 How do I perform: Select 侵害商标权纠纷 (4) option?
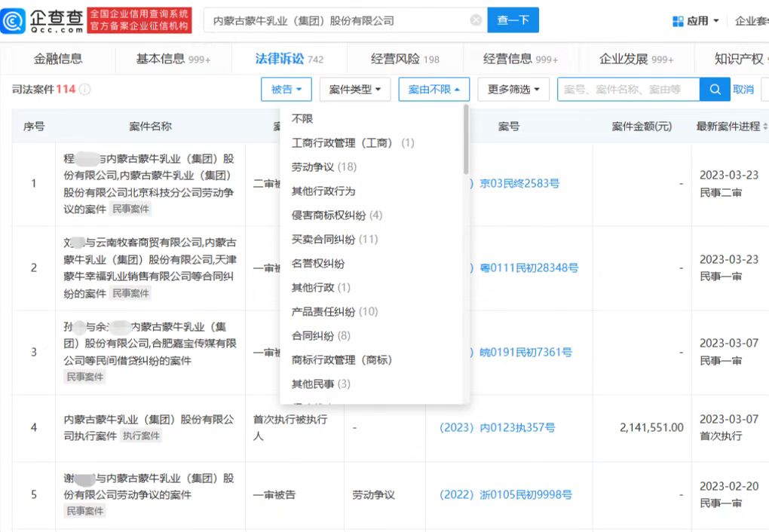(336, 215)
